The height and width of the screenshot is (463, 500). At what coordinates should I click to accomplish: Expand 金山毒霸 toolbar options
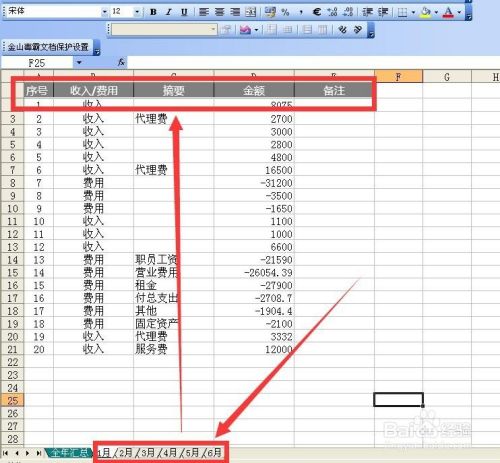[97, 48]
